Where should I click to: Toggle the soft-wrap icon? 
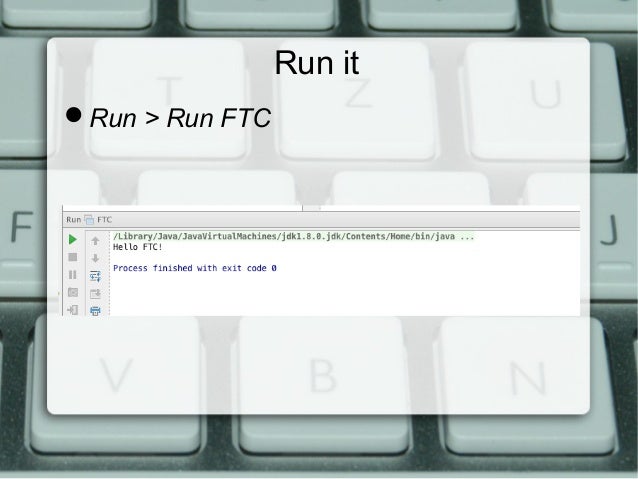pyautogui.click(x=95, y=276)
